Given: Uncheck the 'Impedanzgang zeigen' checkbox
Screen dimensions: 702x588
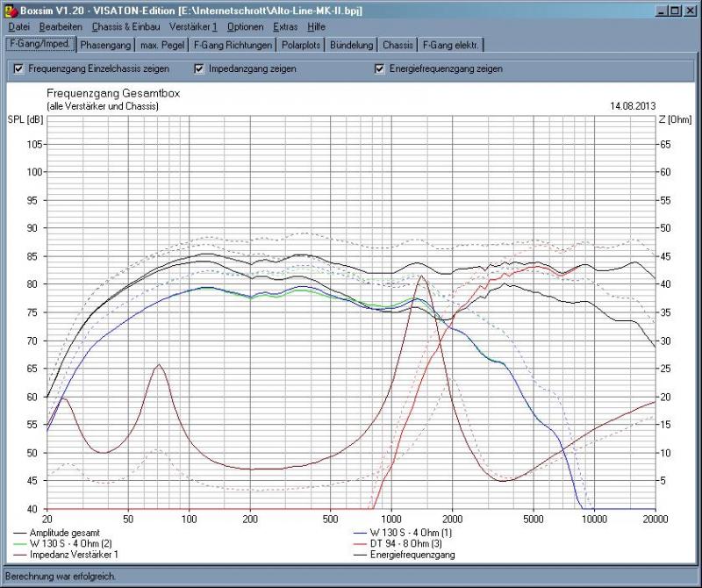Looking at the screenshot, I should (x=200, y=68).
